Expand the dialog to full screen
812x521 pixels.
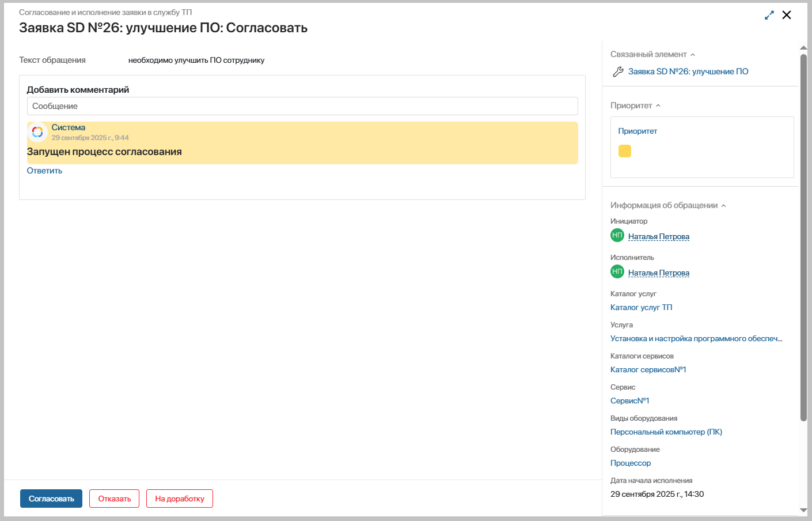[x=769, y=16]
